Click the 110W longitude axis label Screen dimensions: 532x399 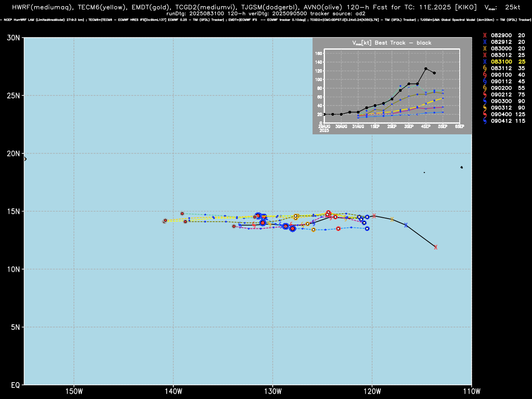[472, 391]
